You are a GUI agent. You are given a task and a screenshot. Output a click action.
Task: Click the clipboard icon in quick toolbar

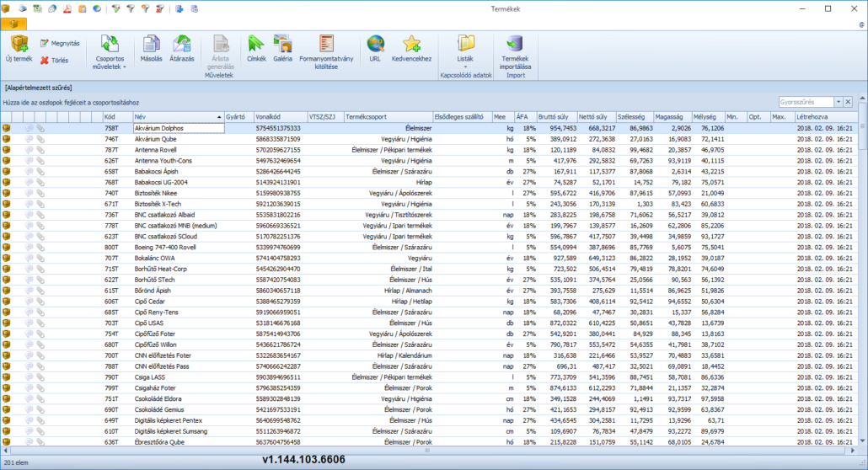82,9
